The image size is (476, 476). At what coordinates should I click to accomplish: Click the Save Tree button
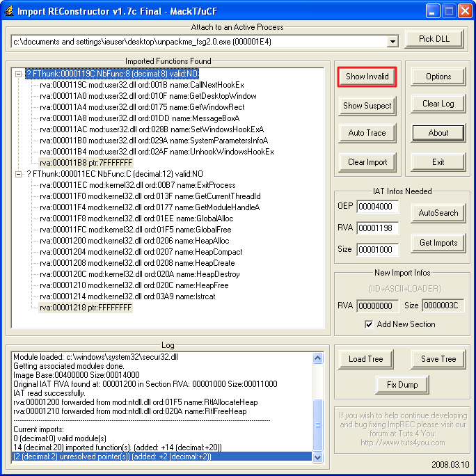[x=438, y=359]
